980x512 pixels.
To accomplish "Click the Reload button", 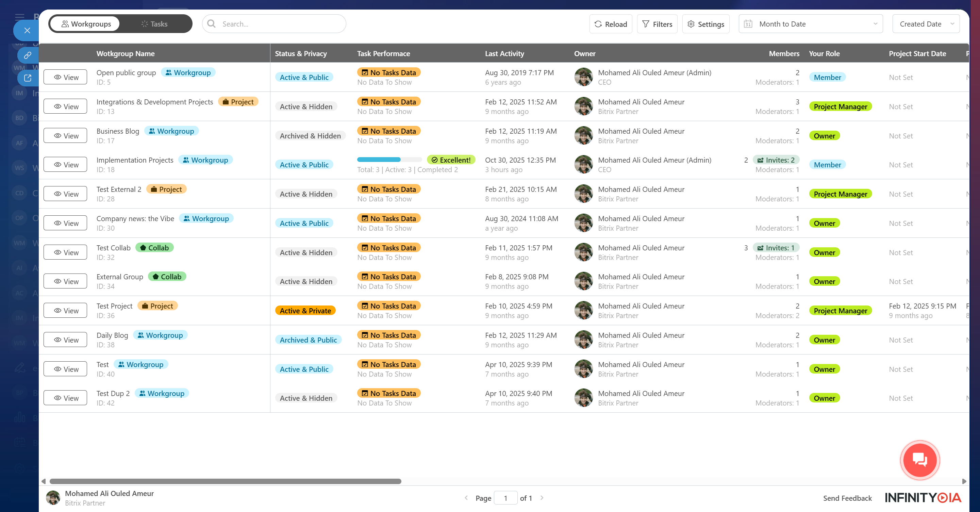I will (x=610, y=24).
